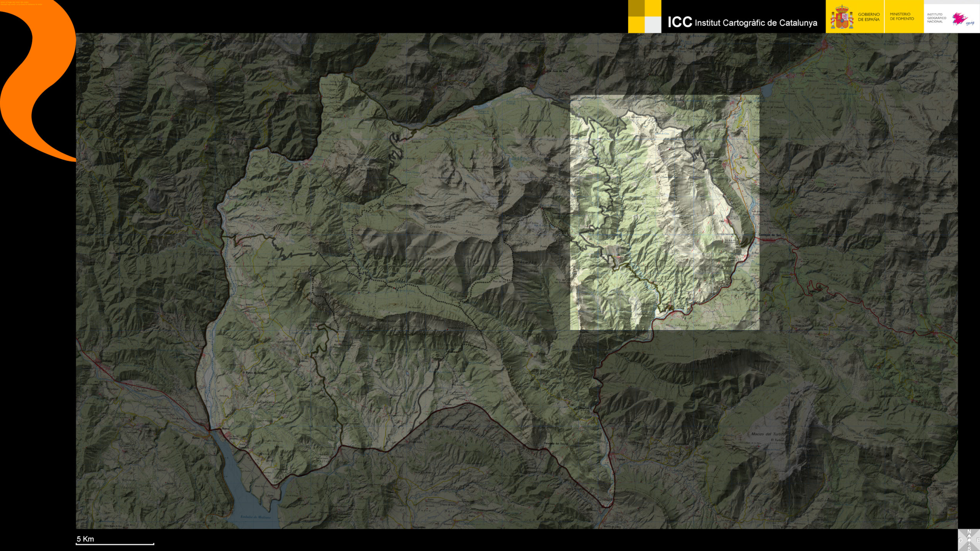Screen dimensions: 980x551
Task: Click the E letter on compass
Action: (978, 540)
